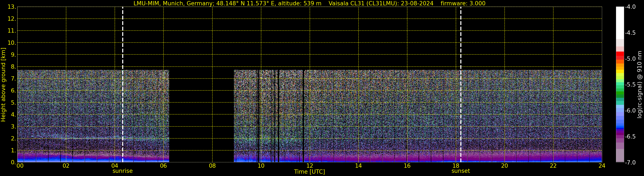Pick the green band in the colorbar

(620, 94)
